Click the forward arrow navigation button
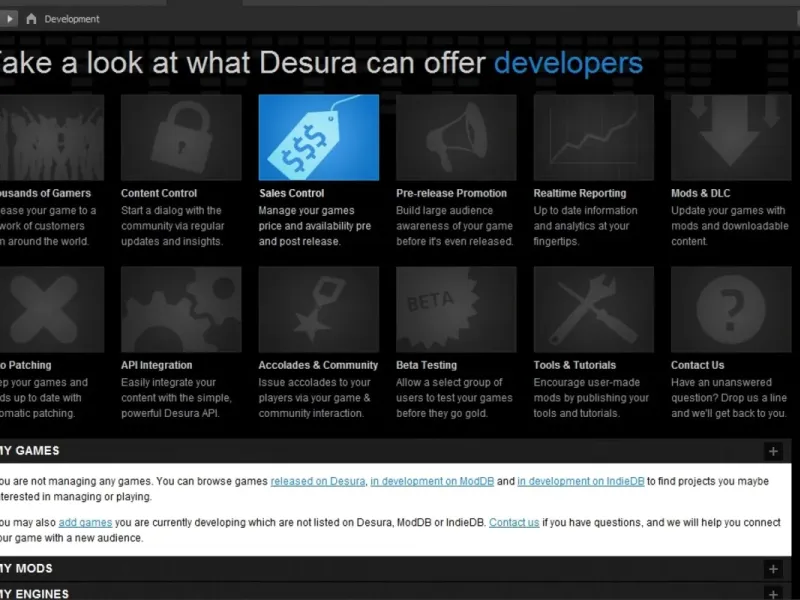The height and width of the screenshot is (600, 800). [x=9, y=19]
